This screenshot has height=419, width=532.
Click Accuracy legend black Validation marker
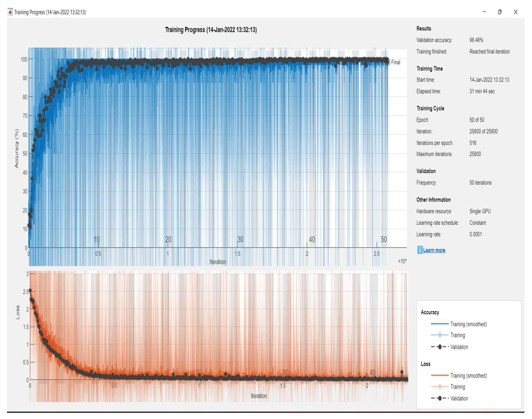pos(440,347)
